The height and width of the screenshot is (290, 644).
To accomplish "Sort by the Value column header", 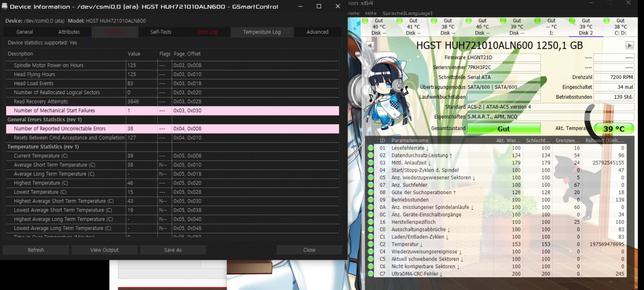I will (142, 54).
